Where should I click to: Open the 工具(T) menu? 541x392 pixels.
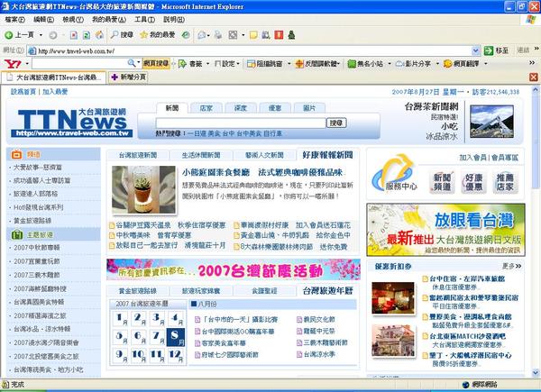click(144, 20)
